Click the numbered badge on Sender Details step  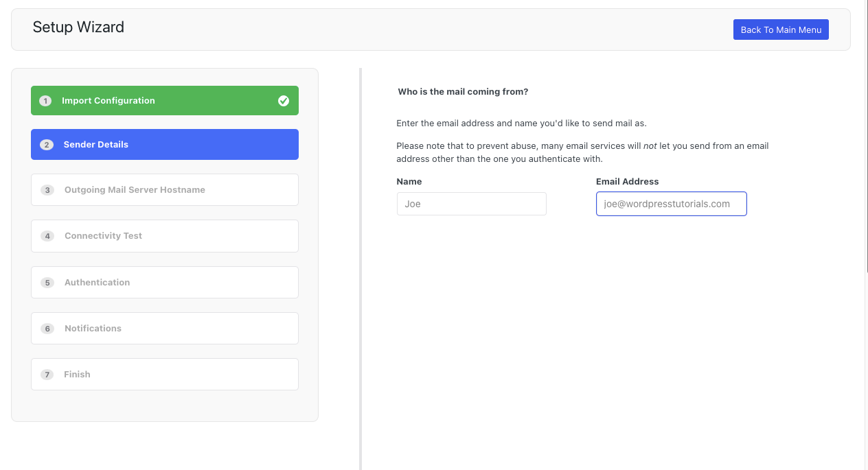[x=47, y=145]
